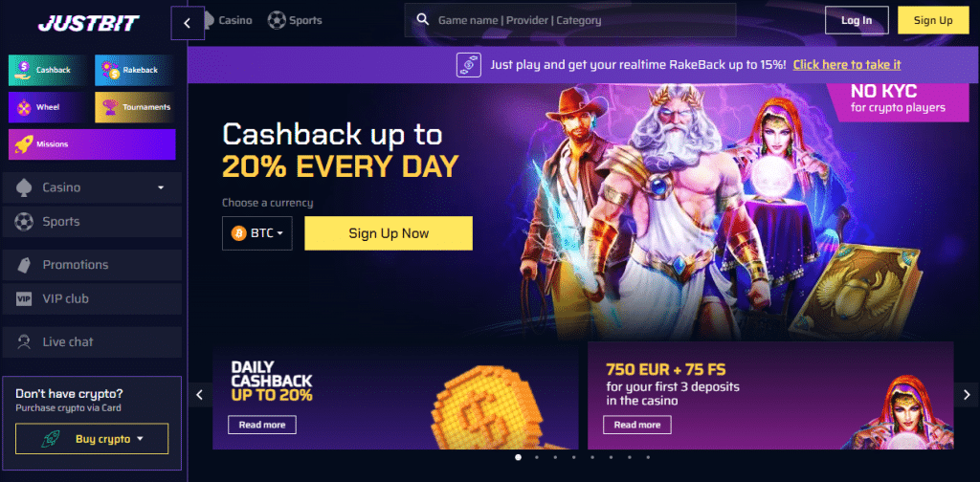980x482 pixels.
Task: Open the Cashback bonus tile
Action: click(x=49, y=70)
